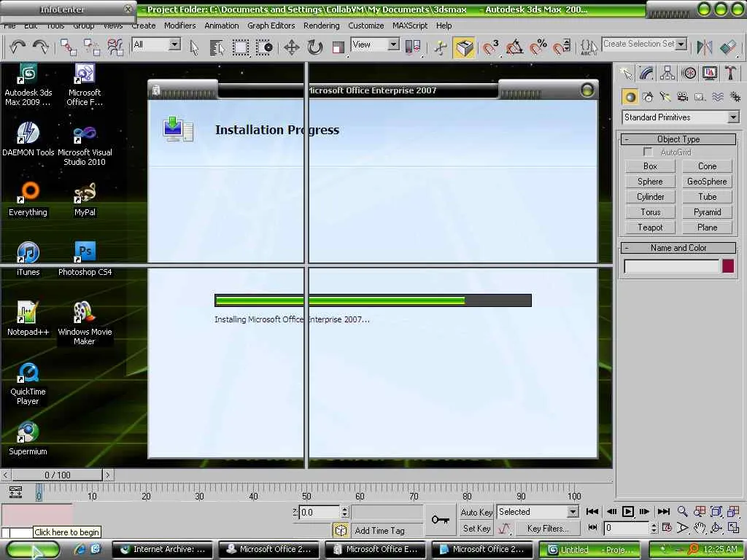This screenshot has width=747, height=560.
Task: Click the object name input field
Action: 671,266
